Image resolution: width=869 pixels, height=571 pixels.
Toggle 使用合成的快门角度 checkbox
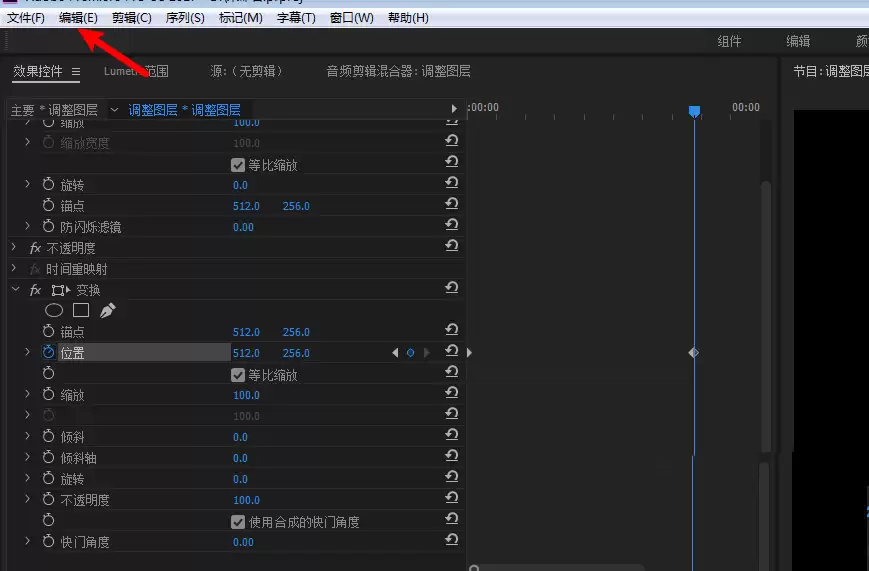point(238,522)
